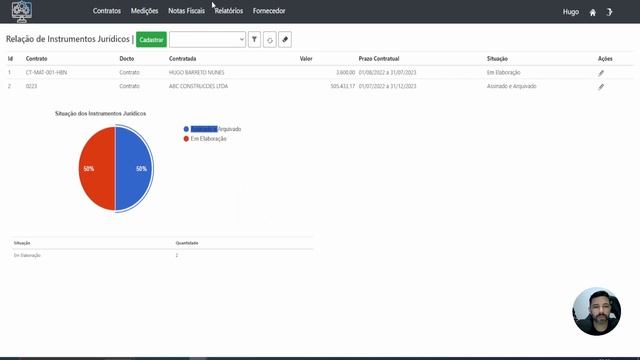Open the Contratos menu
The height and width of the screenshot is (360, 640).
tap(107, 11)
